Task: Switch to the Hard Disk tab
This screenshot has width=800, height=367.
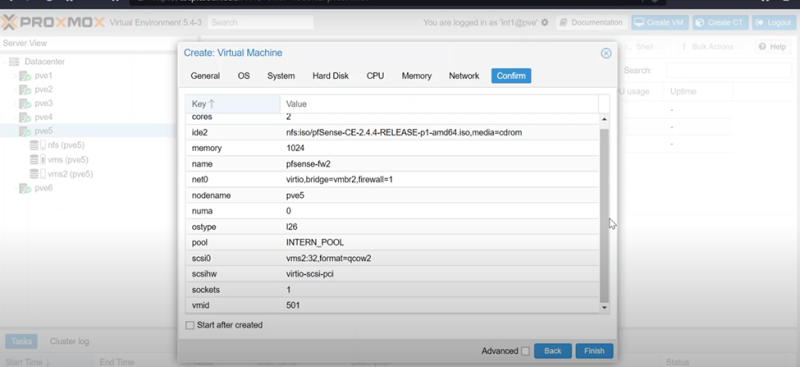Action: click(331, 76)
